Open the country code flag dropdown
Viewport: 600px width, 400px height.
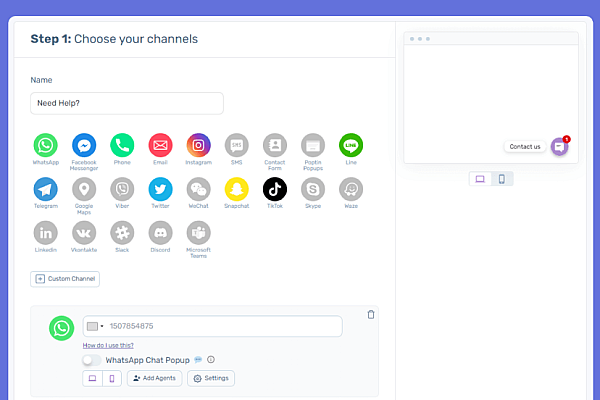point(95,326)
